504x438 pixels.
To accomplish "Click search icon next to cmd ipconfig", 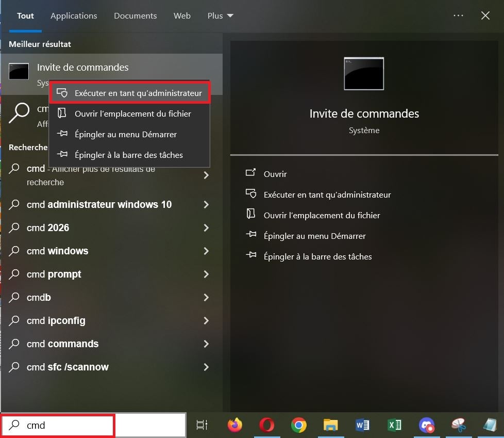I will tap(14, 320).
